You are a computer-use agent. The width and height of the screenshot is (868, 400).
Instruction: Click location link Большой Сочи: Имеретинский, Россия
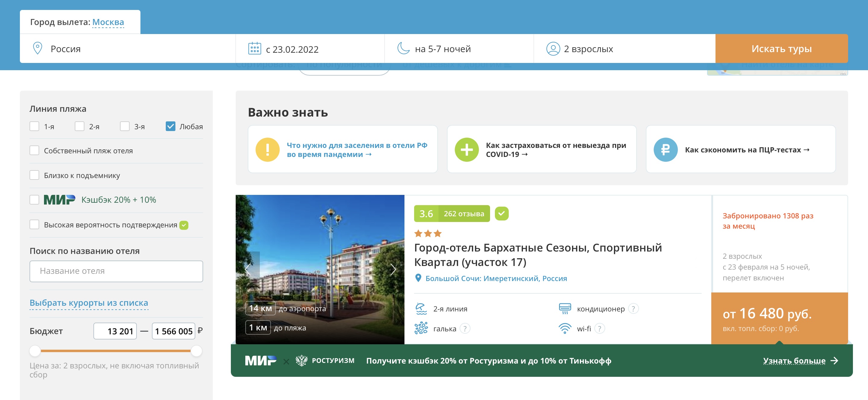pyautogui.click(x=496, y=278)
